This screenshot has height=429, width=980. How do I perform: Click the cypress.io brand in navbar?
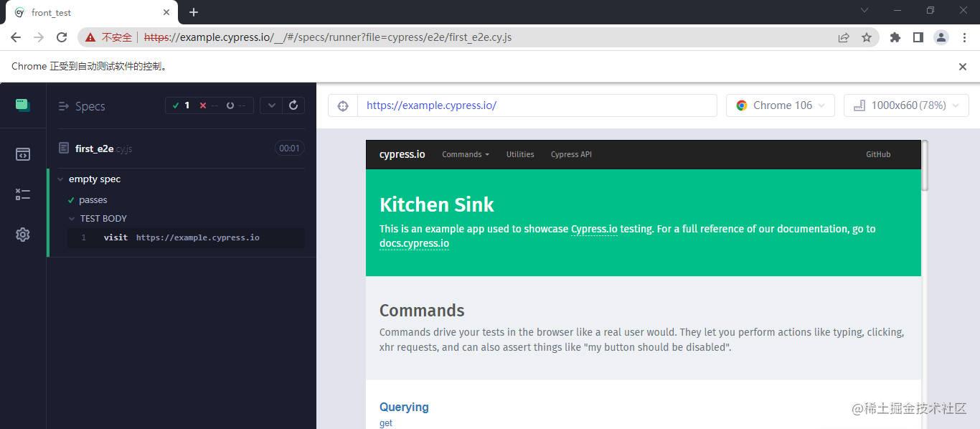(402, 154)
